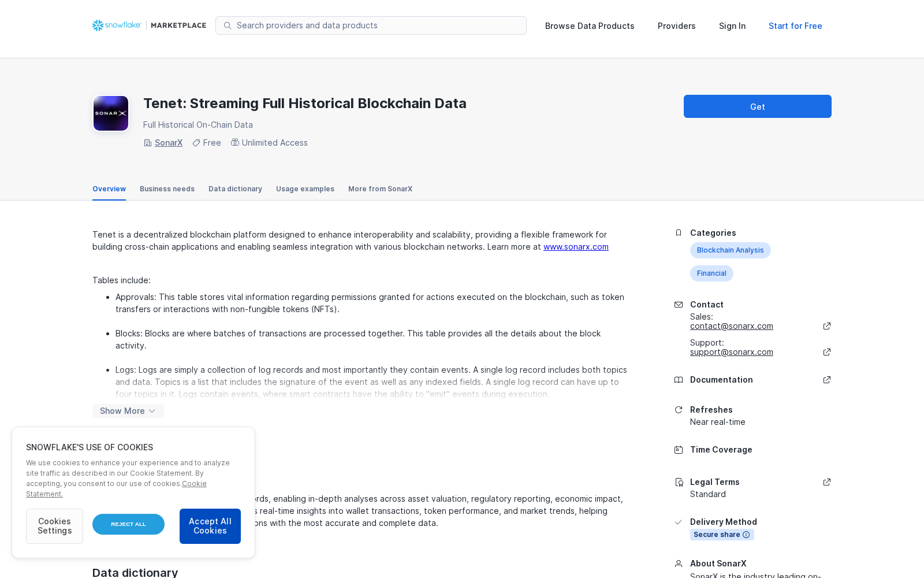Switch to the Overview tab
This screenshot has height=578, width=924.
click(109, 189)
